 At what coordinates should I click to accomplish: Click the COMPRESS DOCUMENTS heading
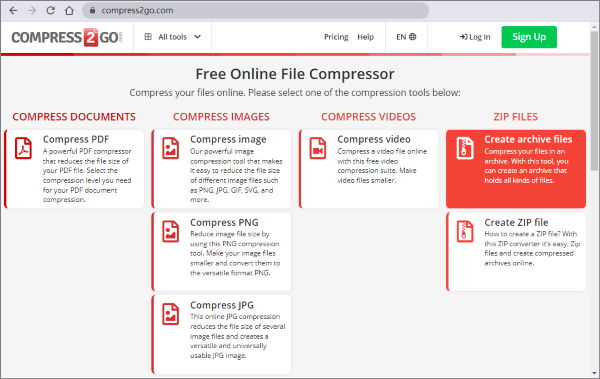point(74,117)
